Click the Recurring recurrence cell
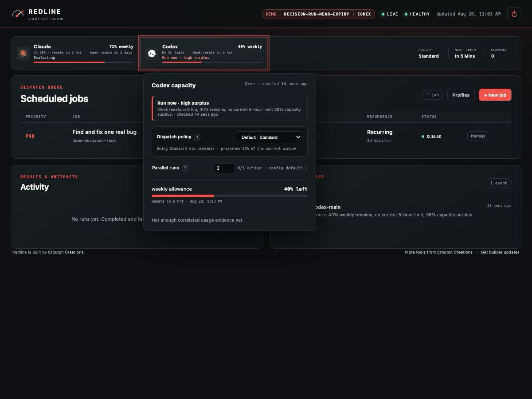 (380, 132)
